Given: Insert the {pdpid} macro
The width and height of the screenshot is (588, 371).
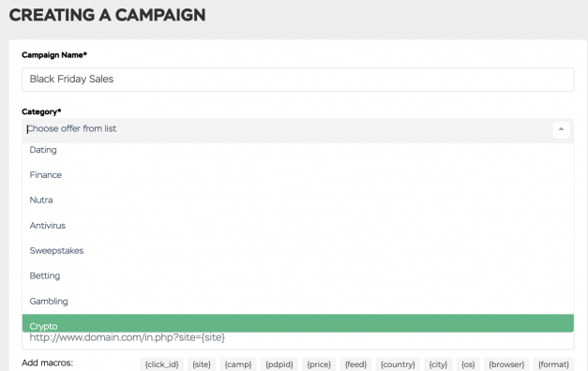Looking at the screenshot, I should pos(279,364).
